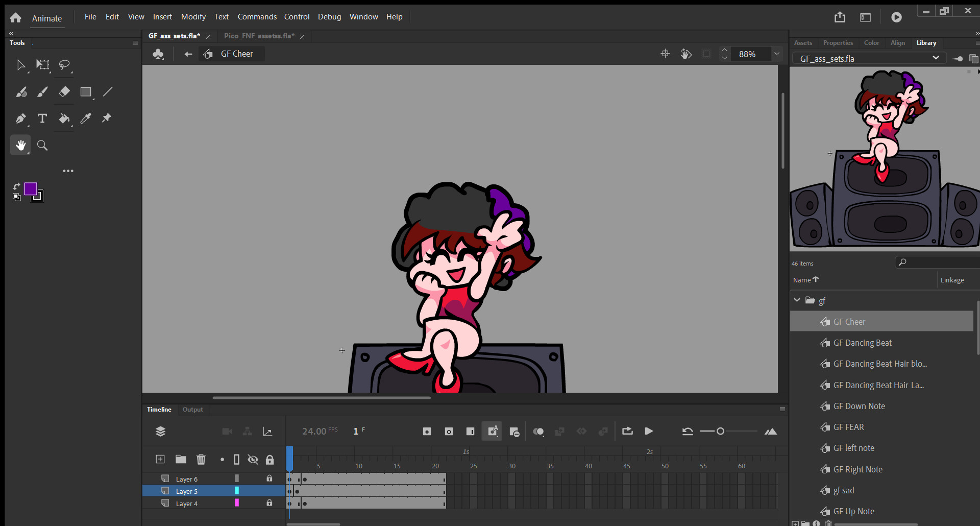Open the purple fill color swatch
This screenshot has width=980, height=526.
click(x=30, y=187)
